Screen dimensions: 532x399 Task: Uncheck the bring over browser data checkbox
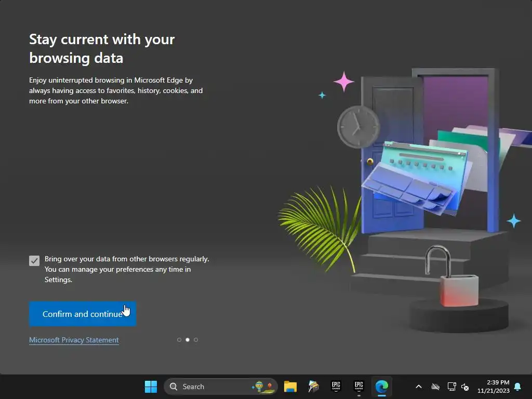pyautogui.click(x=34, y=261)
